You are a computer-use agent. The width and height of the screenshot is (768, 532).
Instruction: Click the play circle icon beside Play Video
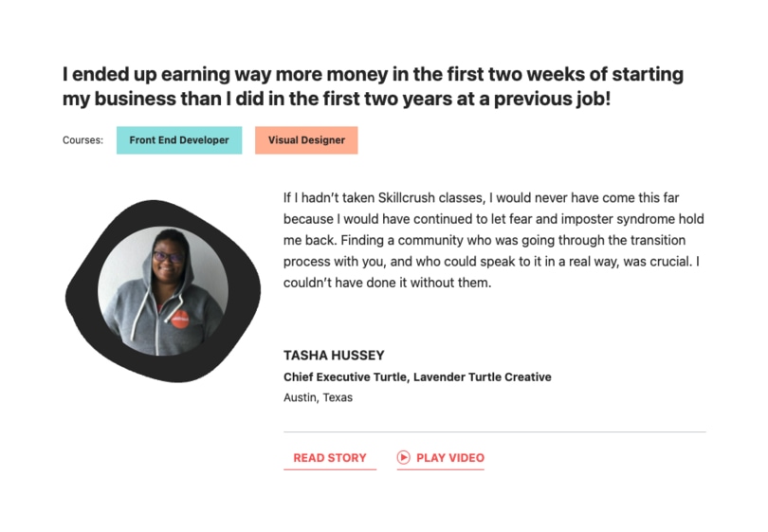[404, 458]
